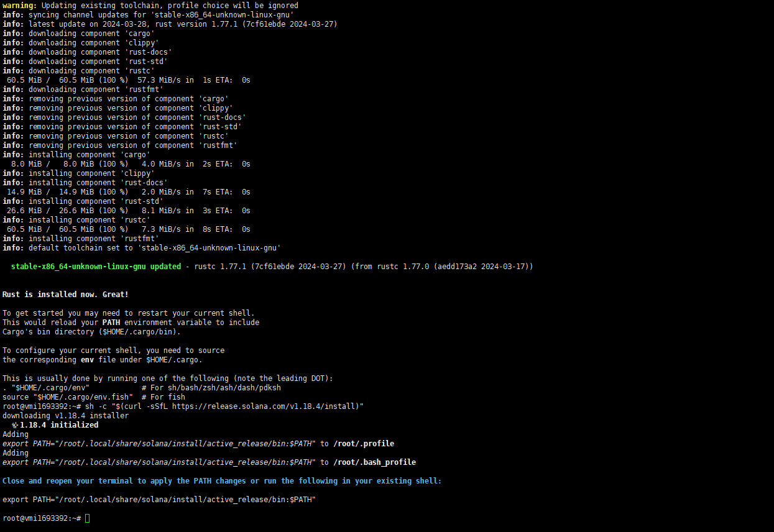Click the 'default toolchain set to' line
Viewport: 774px width, 532px height.
point(142,248)
